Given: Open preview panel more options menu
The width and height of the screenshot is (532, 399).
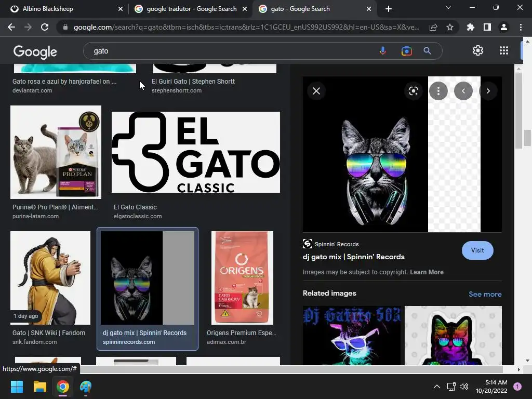Looking at the screenshot, I should (438, 91).
